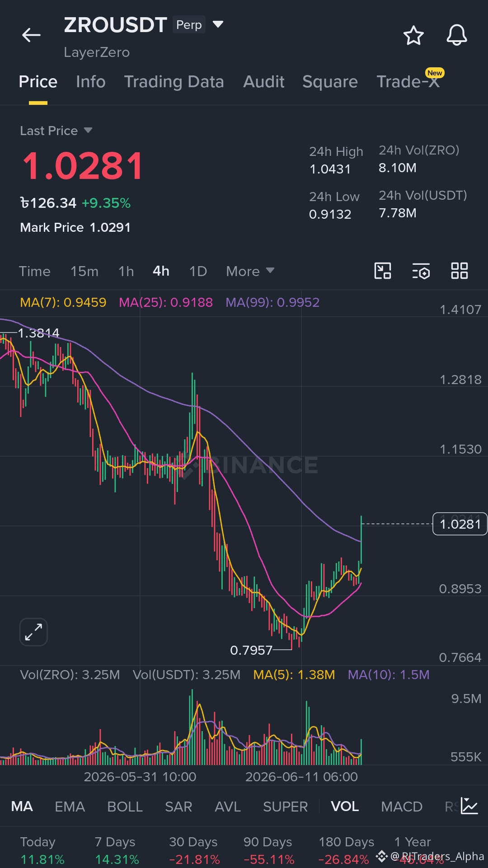This screenshot has height=868, width=488.
Task: Tap the Today 11.81% performance
Action: point(42,850)
